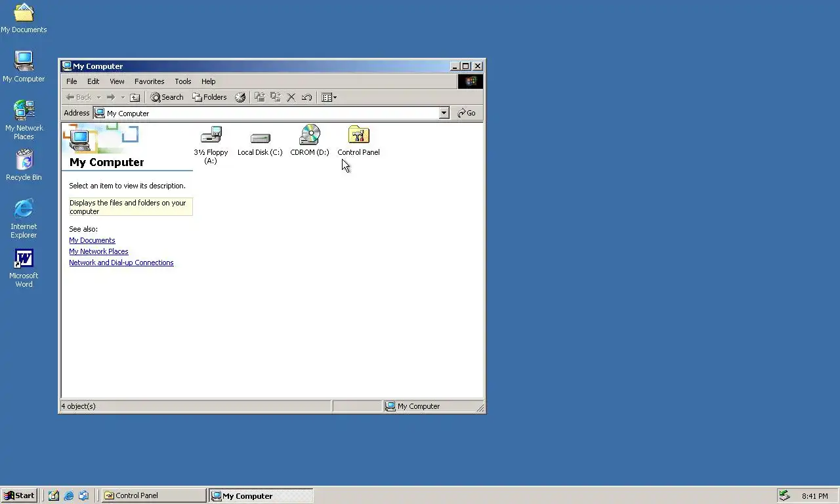
Task: Click the My Computer title bar icon
Action: click(x=66, y=66)
